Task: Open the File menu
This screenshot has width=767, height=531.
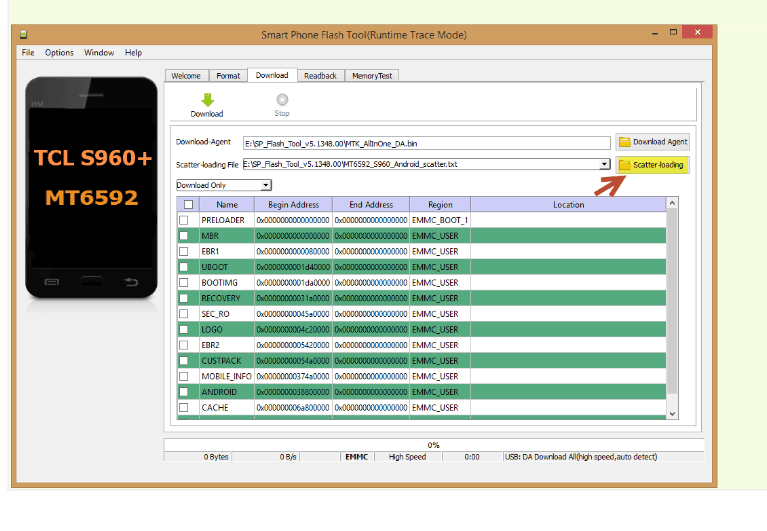Action: 28,52
